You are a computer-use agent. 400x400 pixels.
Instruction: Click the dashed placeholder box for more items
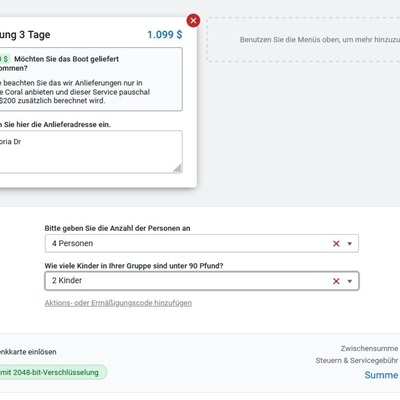click(303, 40)
